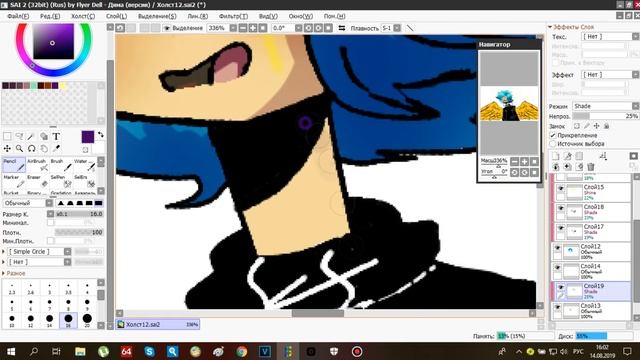This screenshot has height=360, width=640.
Task: Hide layer Слой19
Action: (x=561, y=287)
